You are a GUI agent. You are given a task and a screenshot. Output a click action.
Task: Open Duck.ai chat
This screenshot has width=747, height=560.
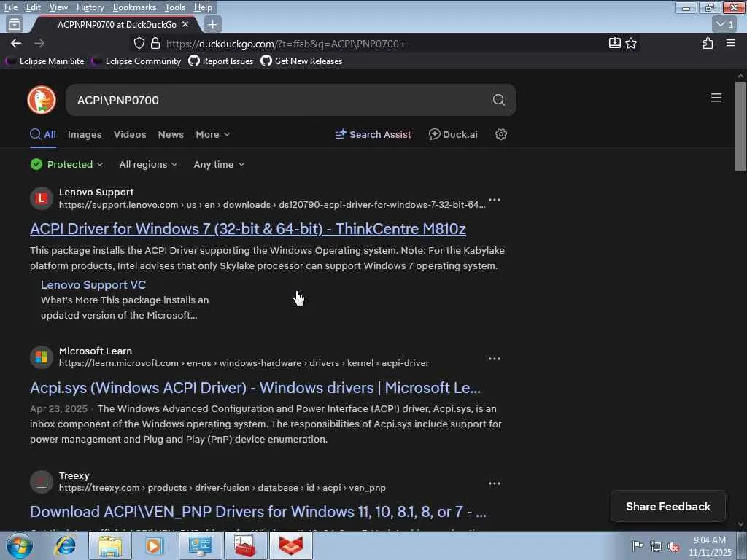point(453,134)
